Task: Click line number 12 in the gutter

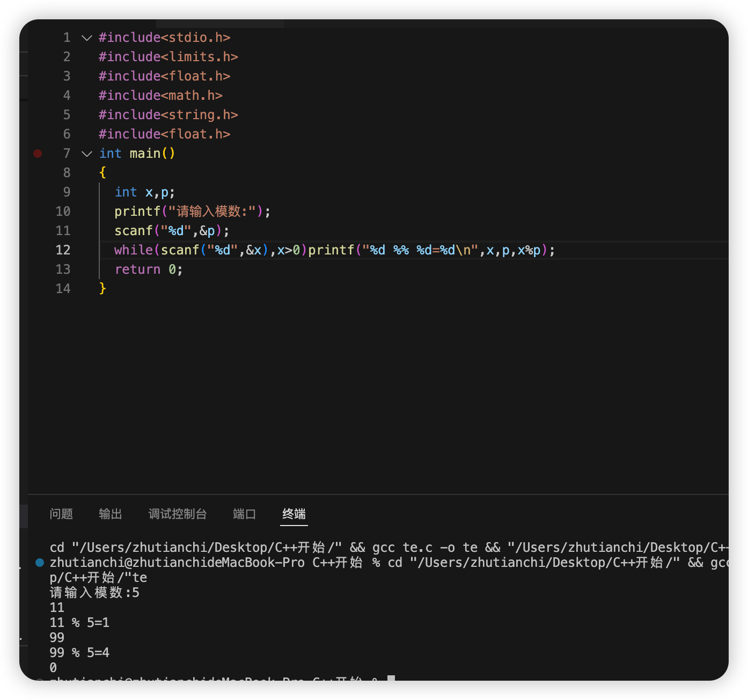Action: point(63,250)
